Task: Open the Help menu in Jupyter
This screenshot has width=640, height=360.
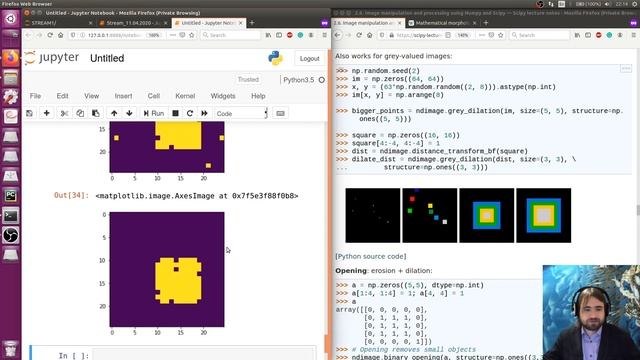Action: coord(258,96)
